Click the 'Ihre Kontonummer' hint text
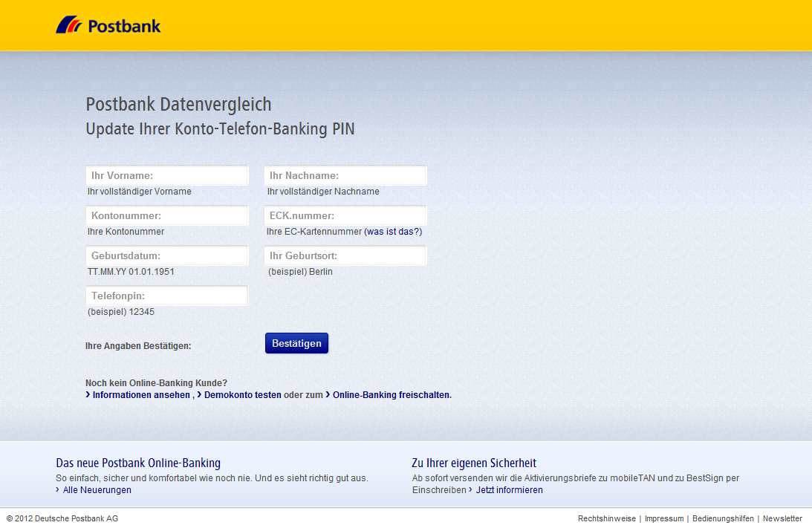The image size is (812, 528). pos(126,232)
